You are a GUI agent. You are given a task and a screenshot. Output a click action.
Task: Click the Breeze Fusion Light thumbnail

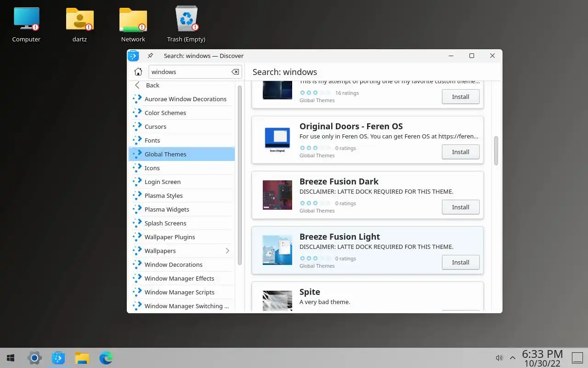[x=277, y=250]
